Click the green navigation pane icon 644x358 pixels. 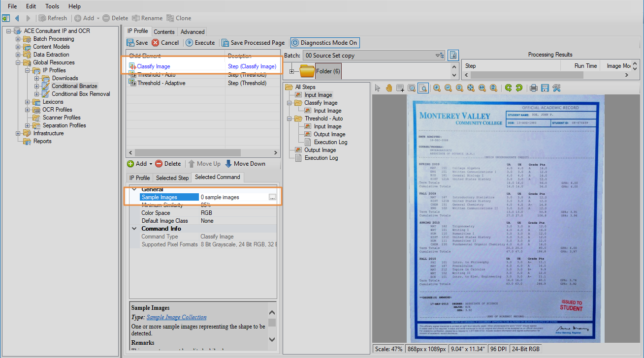click(6, 18)
